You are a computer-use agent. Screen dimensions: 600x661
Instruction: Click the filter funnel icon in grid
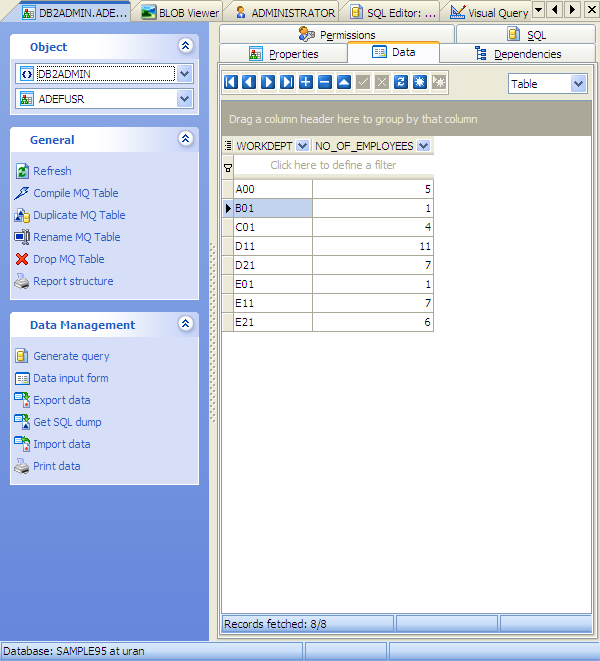tap(228, 168)
